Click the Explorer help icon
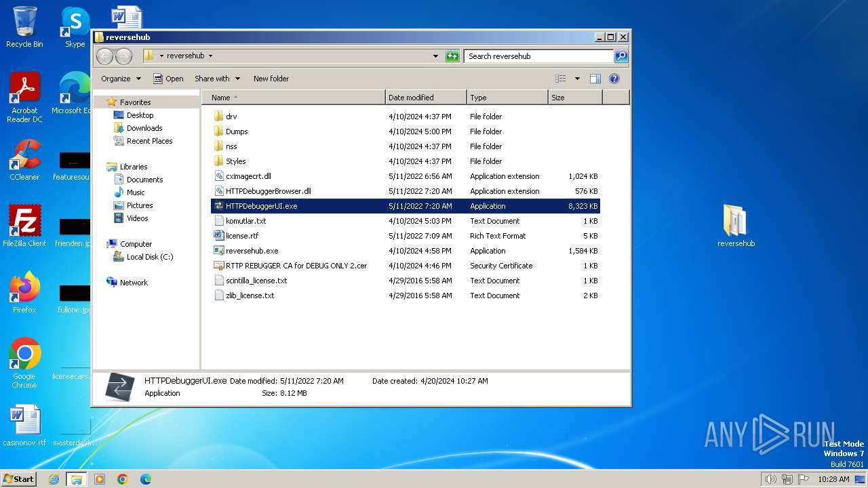 tap(614, 79)
